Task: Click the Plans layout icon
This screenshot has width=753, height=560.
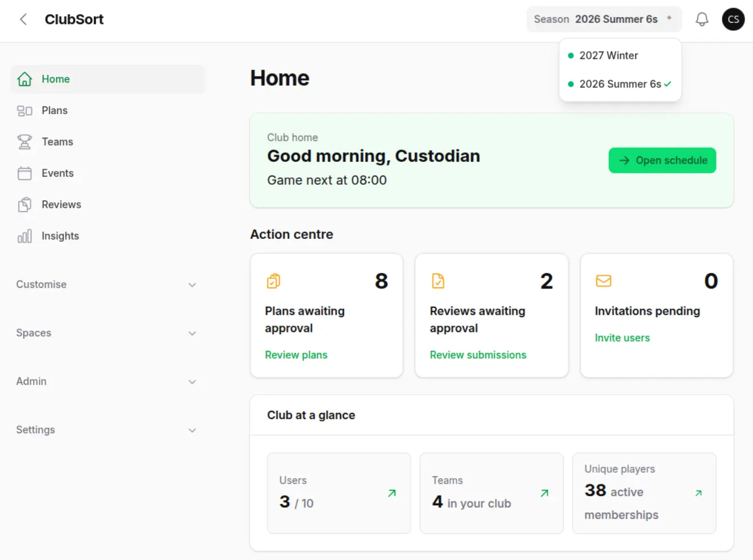Action: (x=25, y=111)
